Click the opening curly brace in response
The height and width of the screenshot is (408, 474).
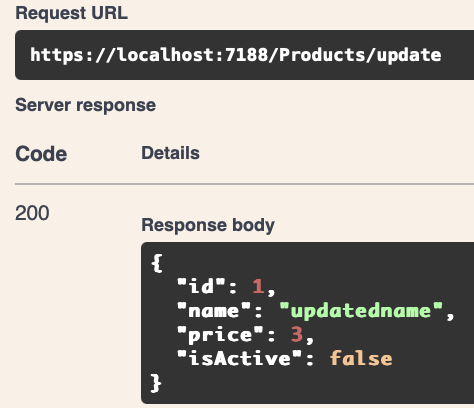(x=157, y=263)
